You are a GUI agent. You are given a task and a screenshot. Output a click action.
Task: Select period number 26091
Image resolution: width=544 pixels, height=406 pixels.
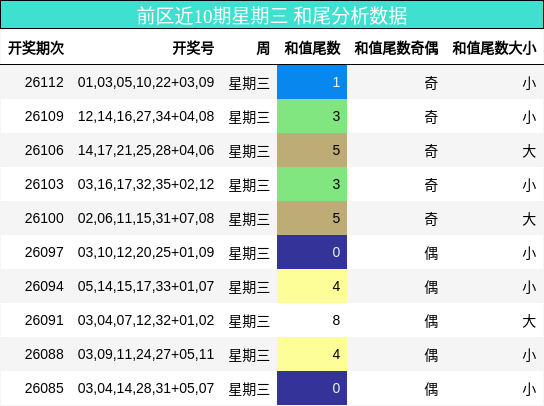pyautogui.click(x=44, y=321)
